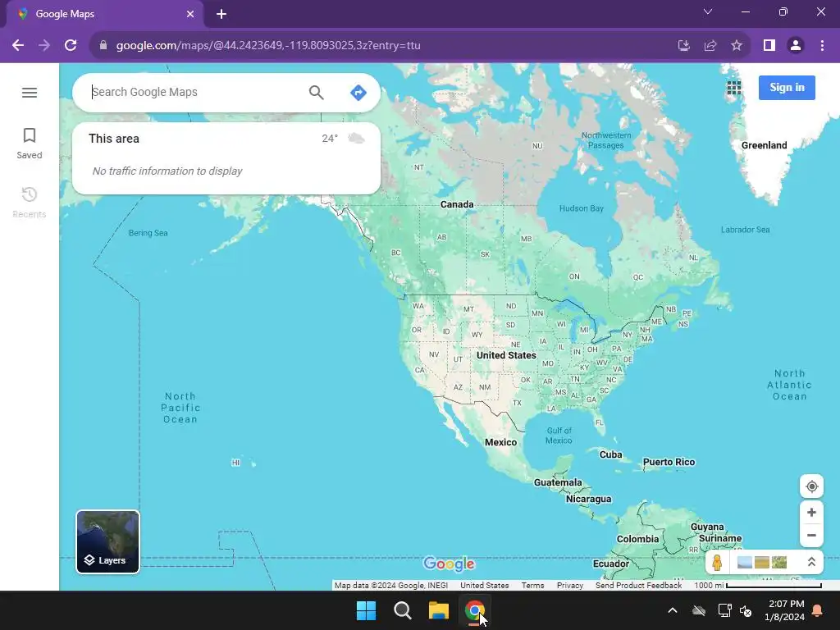Close the Google Maps tab
This screenshot has width=840, height=630.
(190, 14)
